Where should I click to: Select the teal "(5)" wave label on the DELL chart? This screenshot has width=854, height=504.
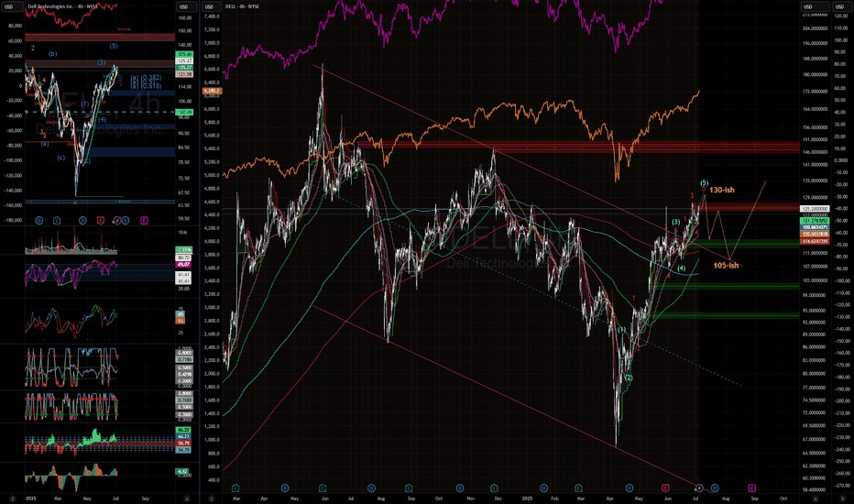point(704,183)
